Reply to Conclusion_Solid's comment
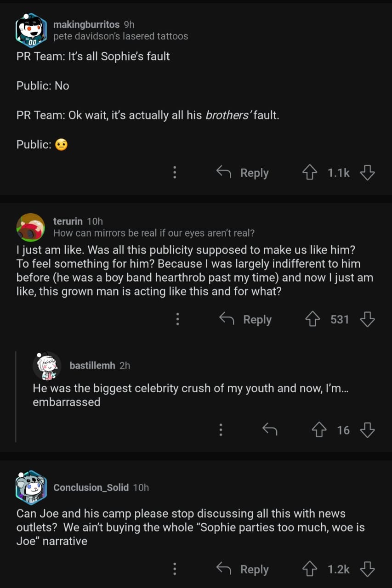Image resolution: width=392 pixels, height=588 pixels. point(243,569)
